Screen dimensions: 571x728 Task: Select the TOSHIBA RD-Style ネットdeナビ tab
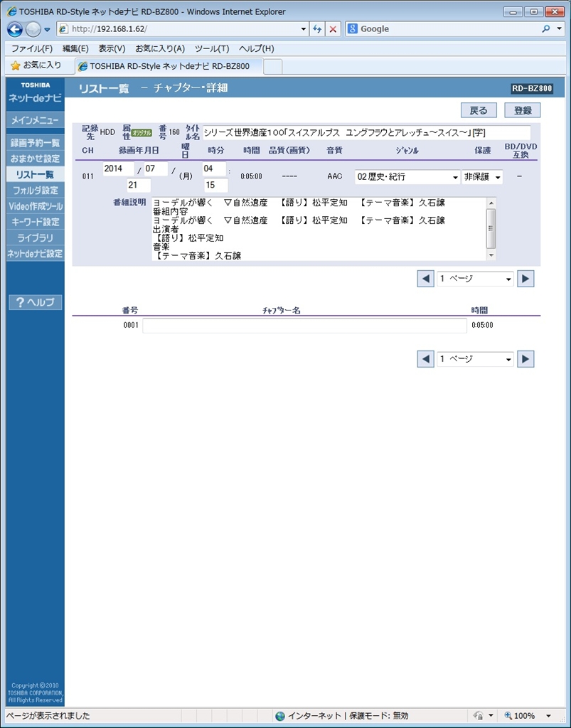(x=169, y=66)
